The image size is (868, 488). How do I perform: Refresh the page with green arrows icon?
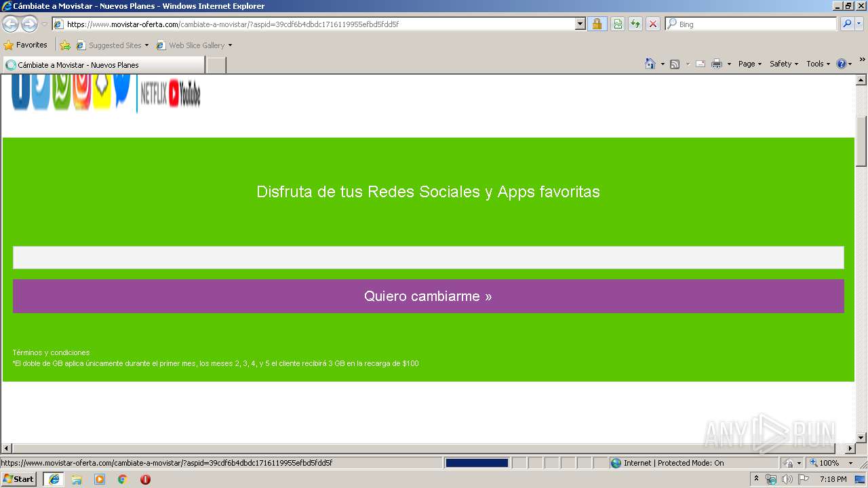coord(635,24)
